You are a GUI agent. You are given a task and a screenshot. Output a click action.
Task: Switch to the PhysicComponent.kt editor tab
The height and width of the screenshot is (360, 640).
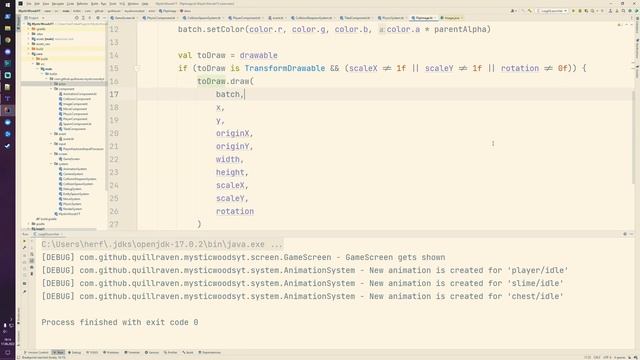[161, 18]
